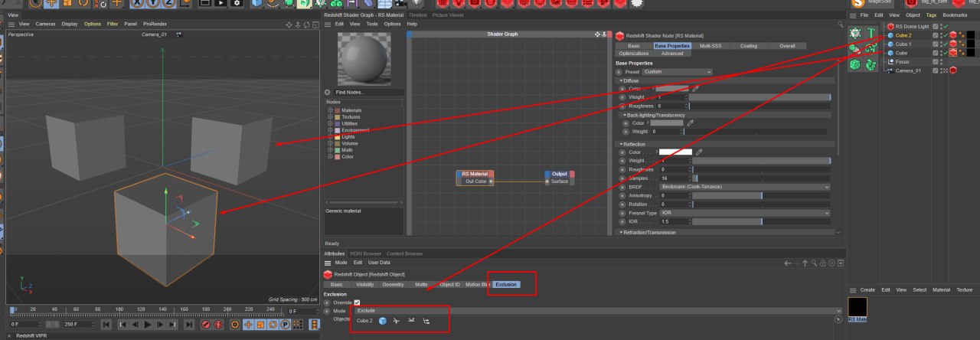The height and width of the screenshot is (340, 980).
Task: Click the viewport rotate navigation icon
Action: pos(306,25)
